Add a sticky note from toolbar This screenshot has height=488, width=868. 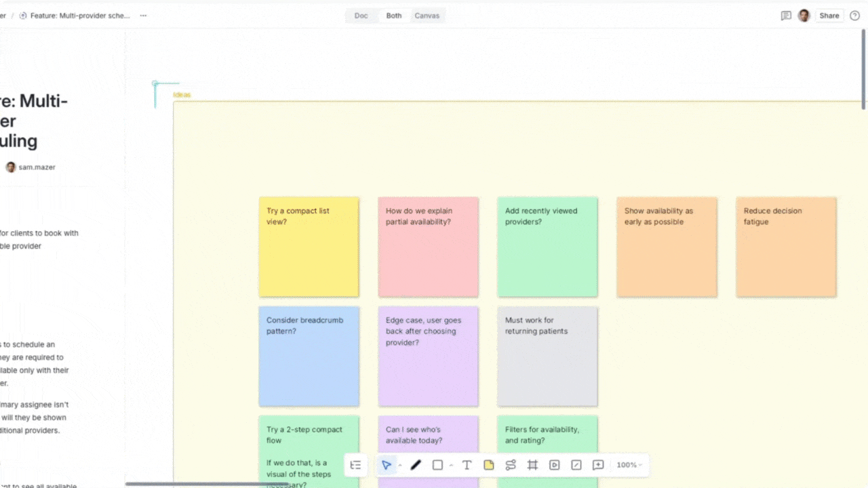488,465
